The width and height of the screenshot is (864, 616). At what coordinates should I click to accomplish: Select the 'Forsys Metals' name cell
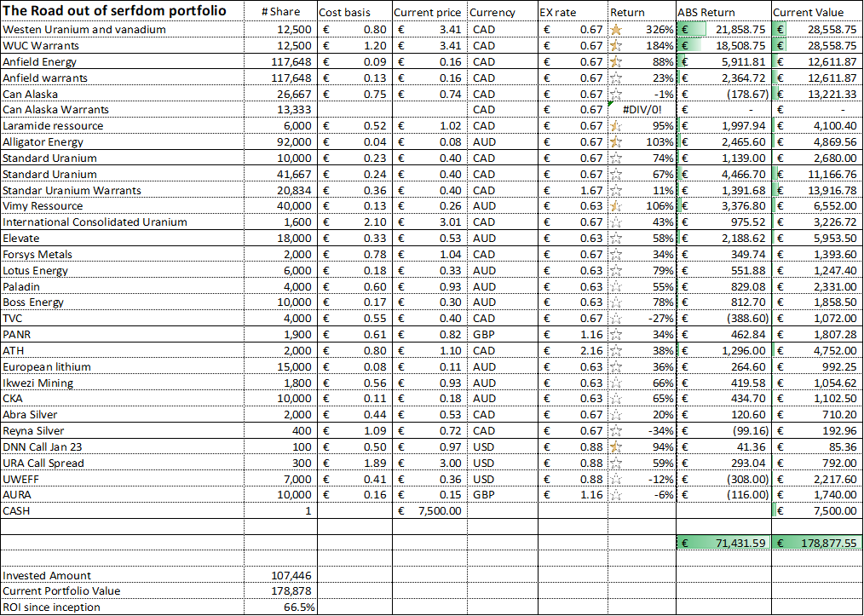pyautogui.click(x=122, y=254)
